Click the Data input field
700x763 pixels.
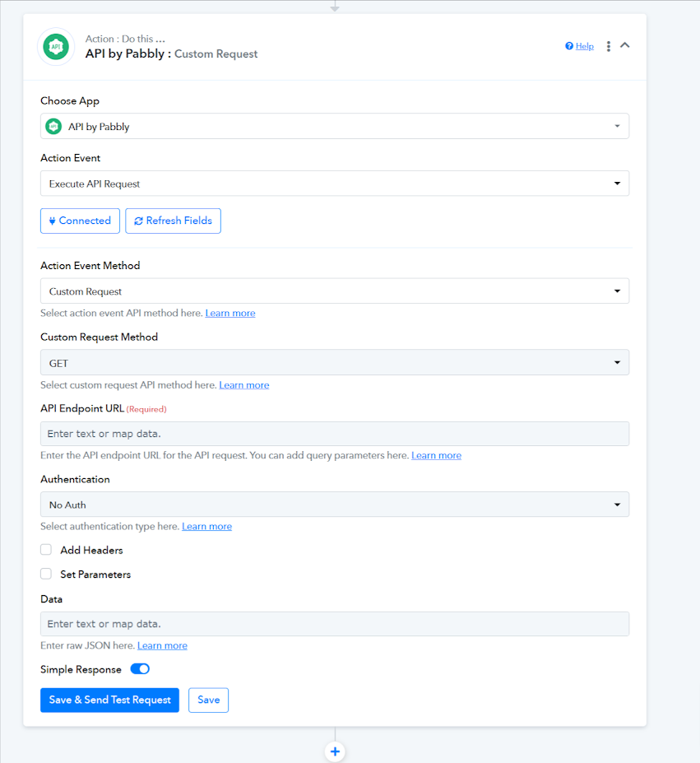(x=335, y=624)
